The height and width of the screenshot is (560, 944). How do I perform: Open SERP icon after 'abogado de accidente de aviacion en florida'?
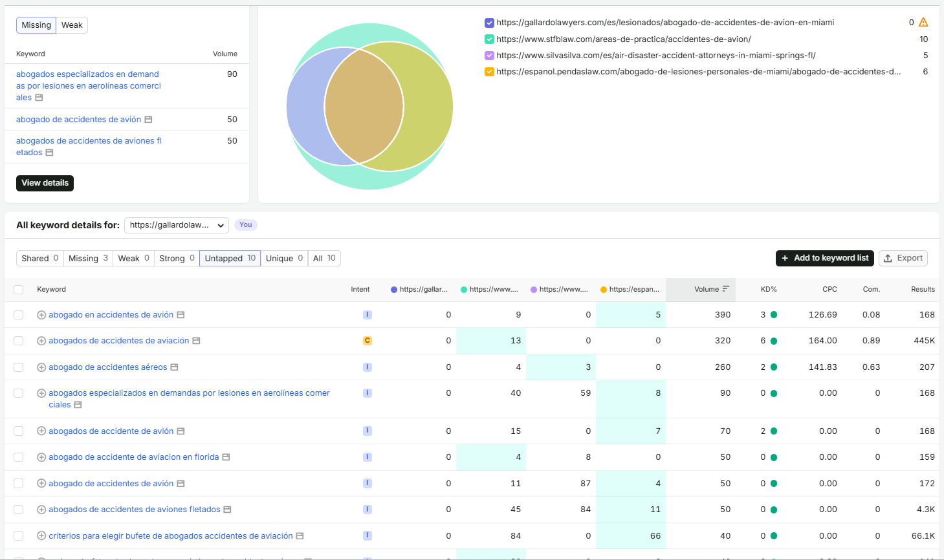tap(226, 457)
